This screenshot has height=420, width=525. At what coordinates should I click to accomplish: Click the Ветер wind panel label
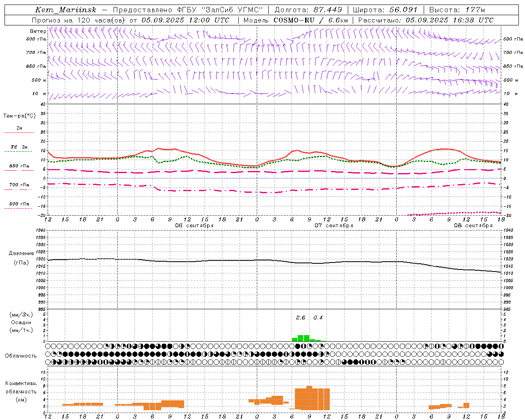38,31
